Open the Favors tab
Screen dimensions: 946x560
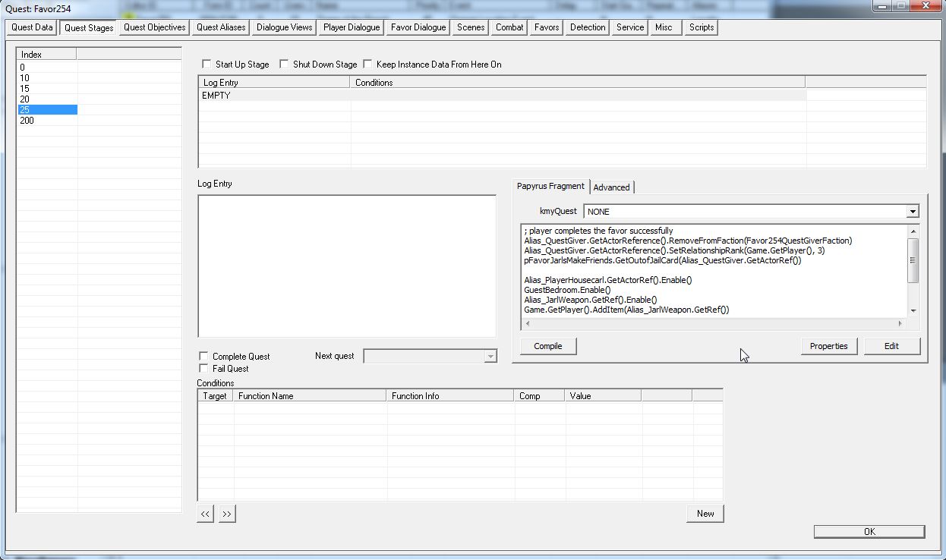[x=547, y=27]
